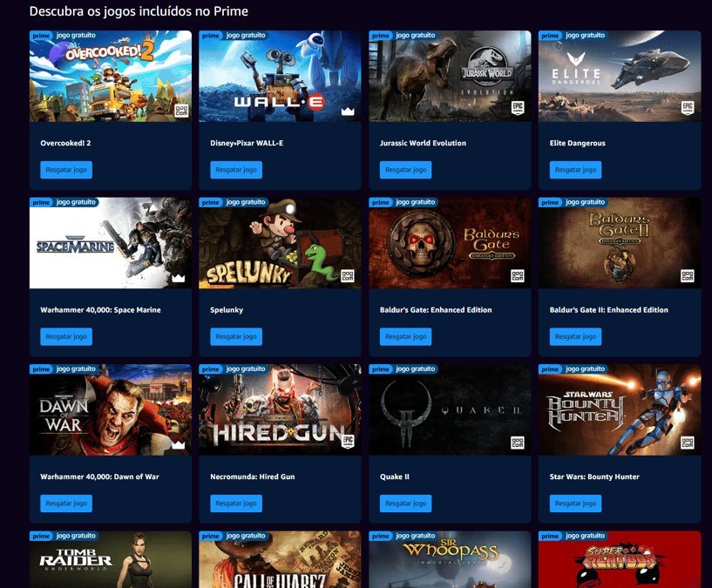Image resolution: width=712 pixels, height=588 pixels.
Task: Click the title text 'Overcooked! 2'
Action: point(65,143)
